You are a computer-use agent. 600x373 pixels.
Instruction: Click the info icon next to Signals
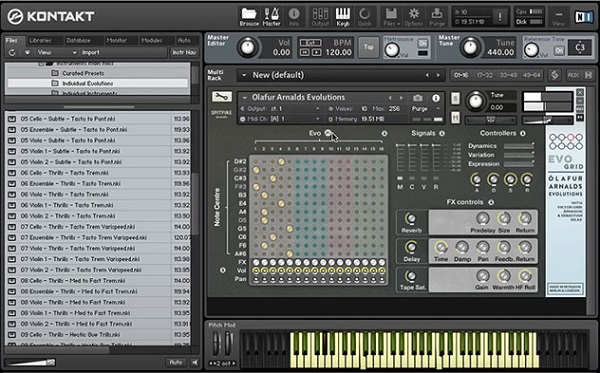coord(442,133)
